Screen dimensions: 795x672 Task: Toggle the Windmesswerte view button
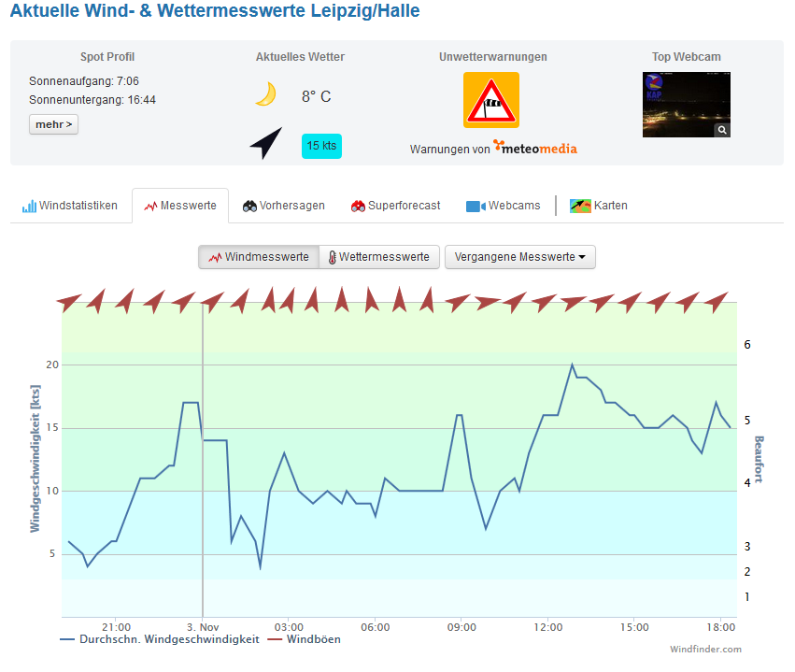(x=259, y=257)
